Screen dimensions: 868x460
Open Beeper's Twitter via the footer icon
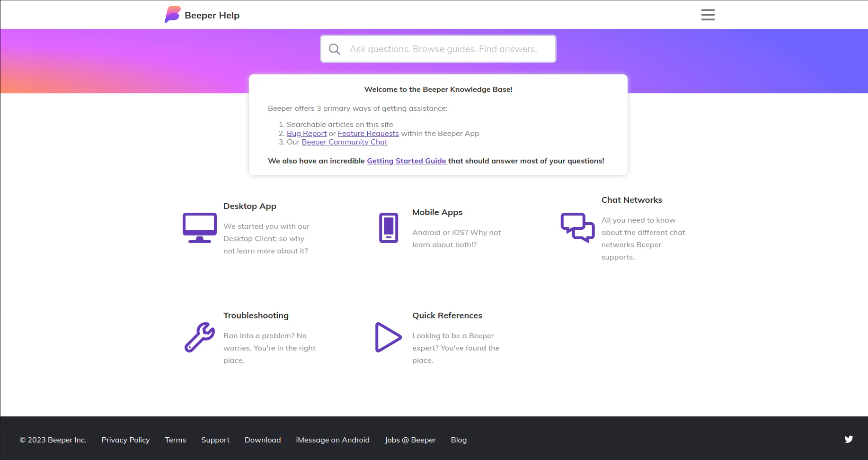849,440
